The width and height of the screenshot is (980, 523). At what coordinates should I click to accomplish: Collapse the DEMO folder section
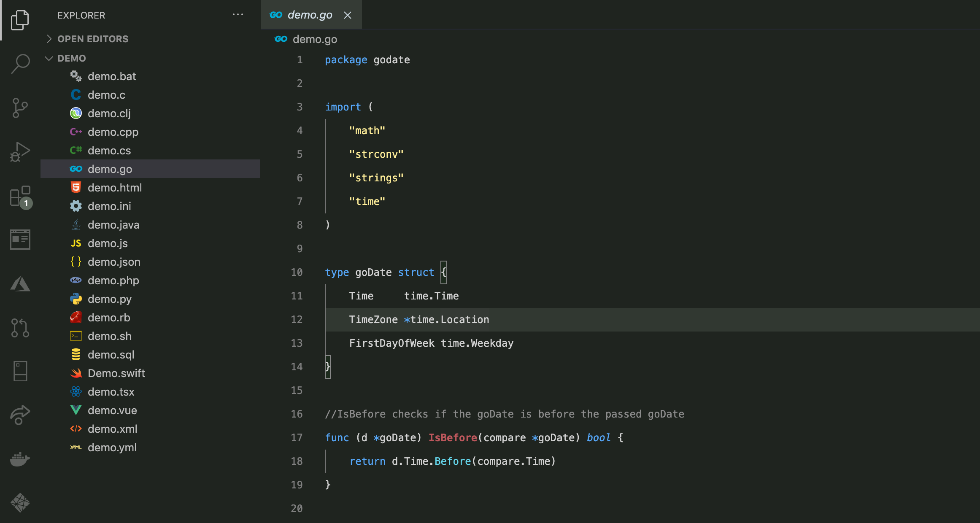[72, 58]
